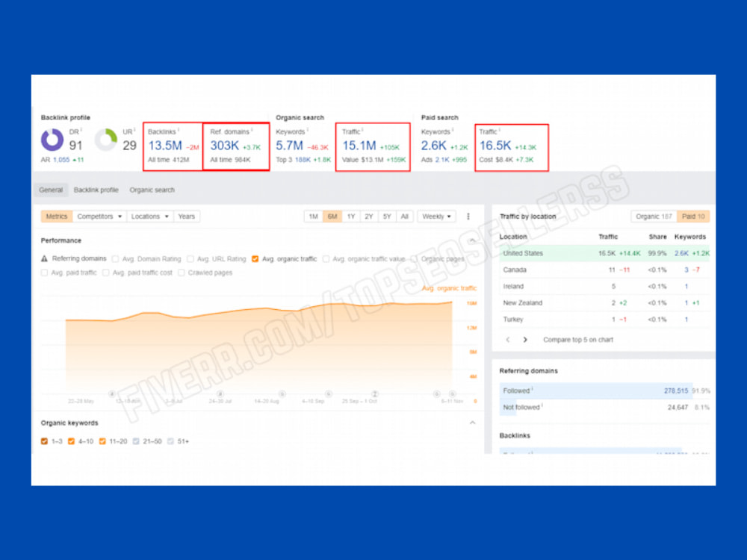
Task: Click the 303K ref. domains value
Action: click(x=224, y=146)
